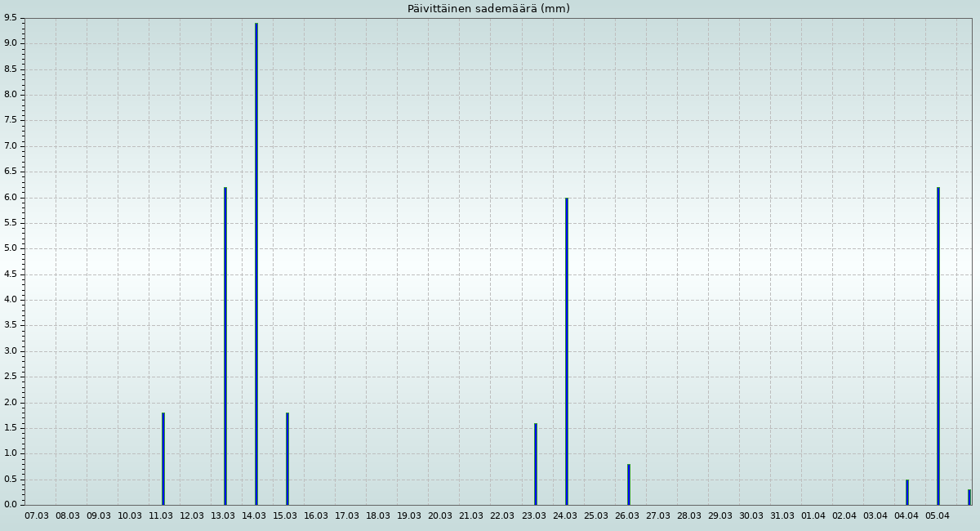Select the rainfall bar at 23.03
Image resolution: width=980 pixels, height=531 pixels.
tap(535, 464)
